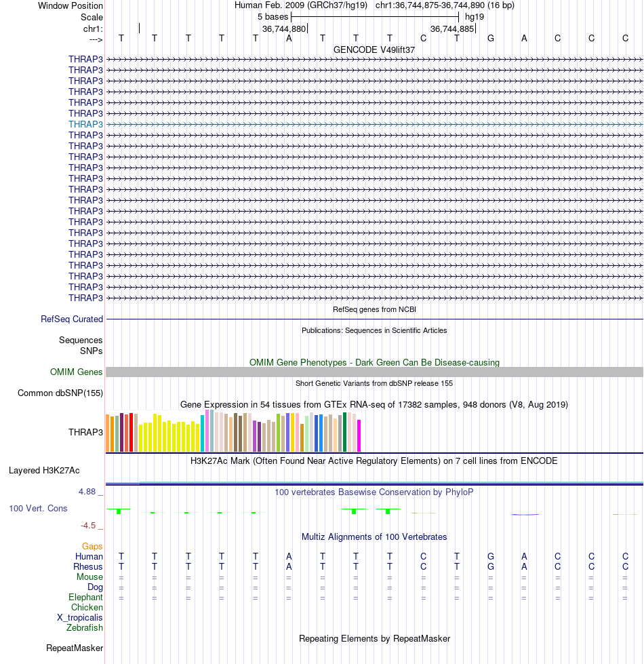Click the 36,744,885 ruler position marker

[x=452, y=28]
